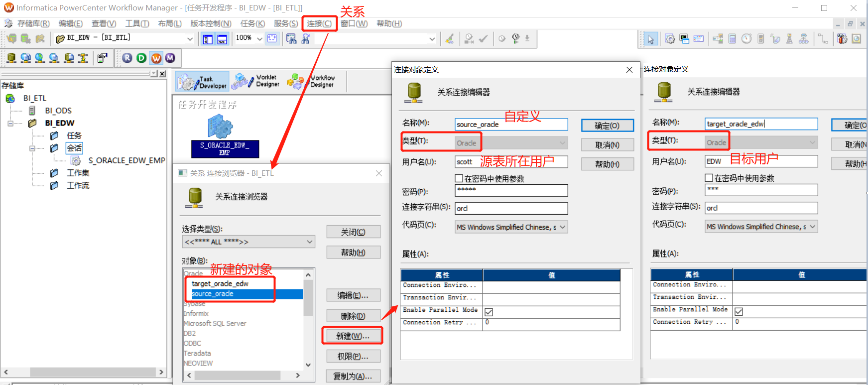Open Designer via green D icon
The height and width of the screenshot is (385, 868).
click(141, 58)
